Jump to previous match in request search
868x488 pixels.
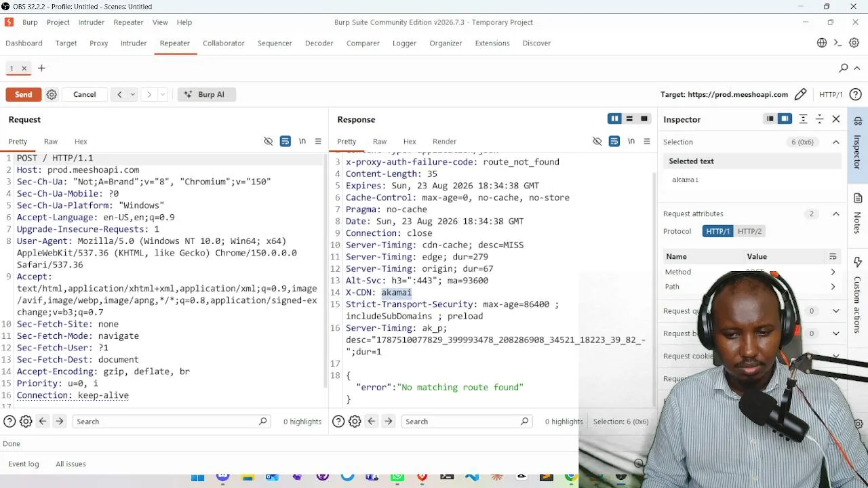43,422
